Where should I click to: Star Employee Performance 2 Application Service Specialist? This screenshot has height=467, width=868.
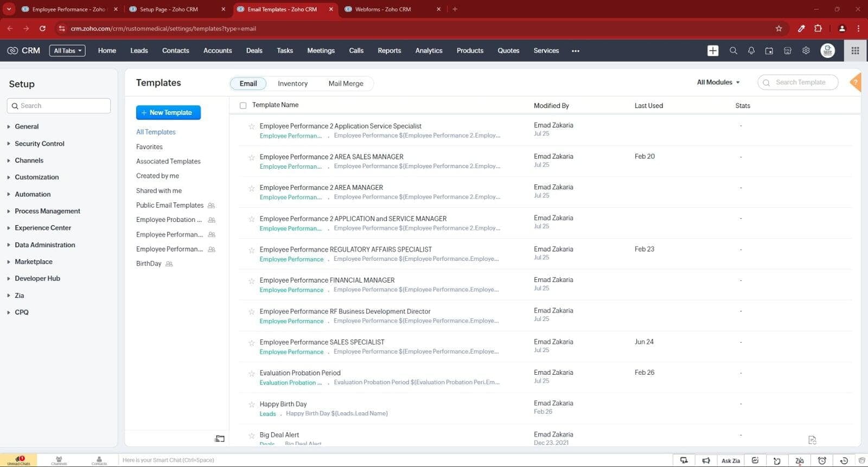pyautogui.click(x=252, y=126)
